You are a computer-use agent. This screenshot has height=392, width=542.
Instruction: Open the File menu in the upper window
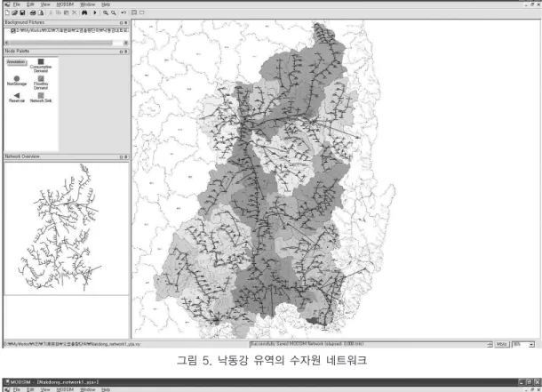pyautogui.click(x=17, y=4)
